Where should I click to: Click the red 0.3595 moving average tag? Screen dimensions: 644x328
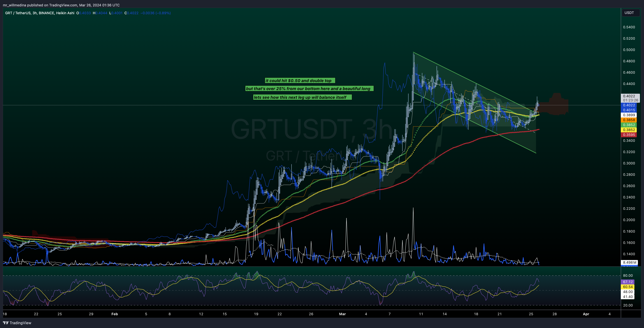tap(629, 135)
